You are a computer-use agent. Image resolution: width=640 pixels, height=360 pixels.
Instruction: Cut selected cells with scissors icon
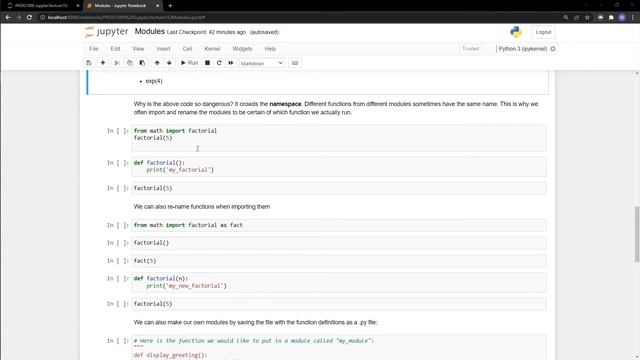coord(117,63)
